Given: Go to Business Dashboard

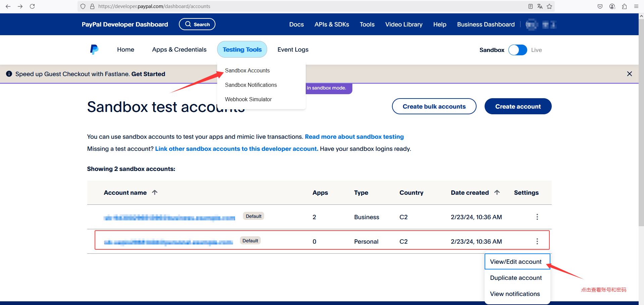Looking at the screenshot, I should (486, 24).
